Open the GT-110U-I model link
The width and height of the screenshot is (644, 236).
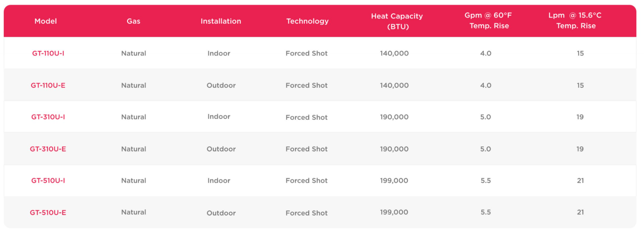pyautogui.click(x=48, y=54)
